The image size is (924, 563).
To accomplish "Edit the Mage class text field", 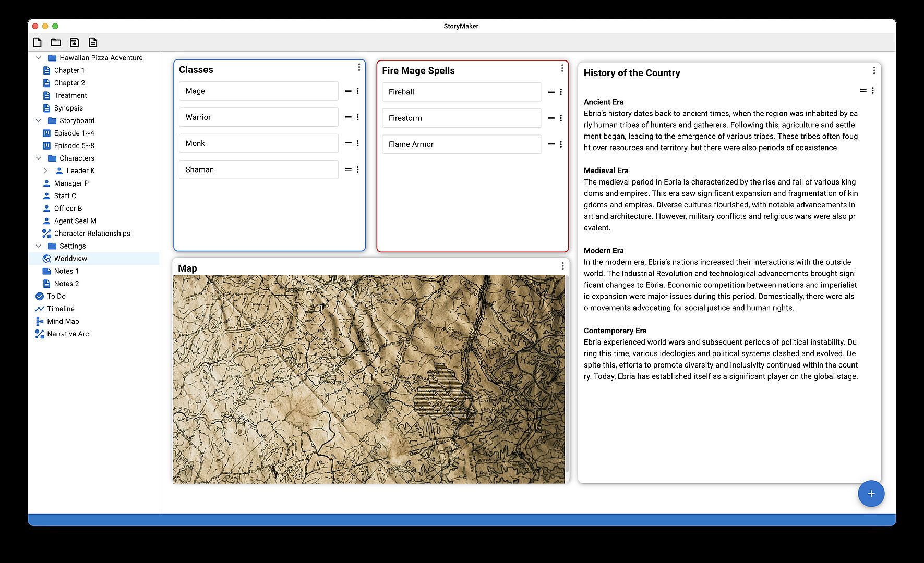I will (x=259, y=91).
